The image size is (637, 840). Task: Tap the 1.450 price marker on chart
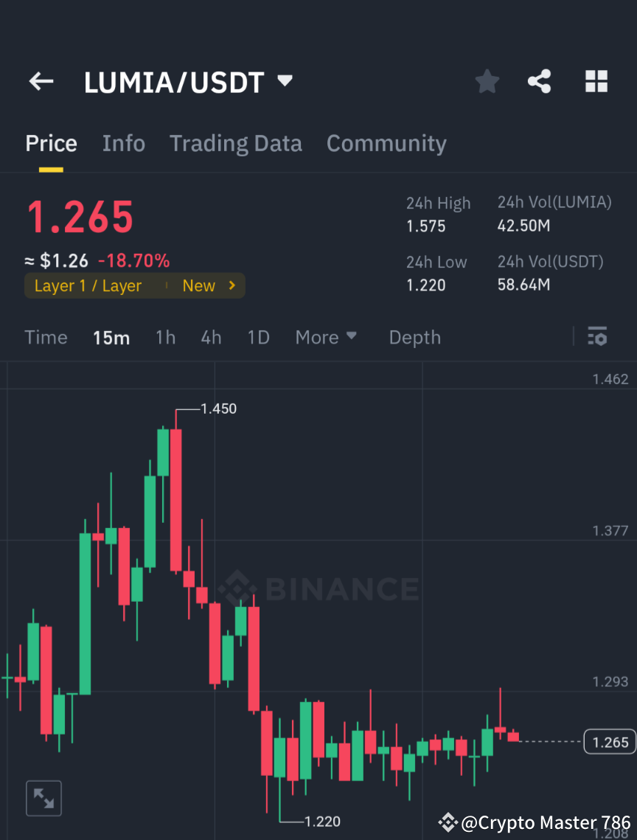(217, 409)
